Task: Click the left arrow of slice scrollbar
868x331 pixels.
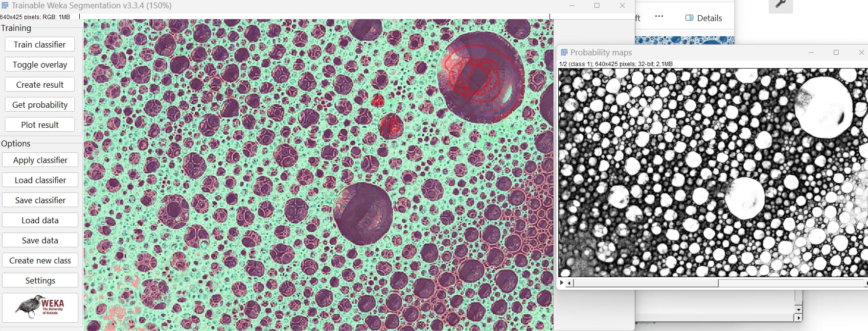Action: coord(569,283)
